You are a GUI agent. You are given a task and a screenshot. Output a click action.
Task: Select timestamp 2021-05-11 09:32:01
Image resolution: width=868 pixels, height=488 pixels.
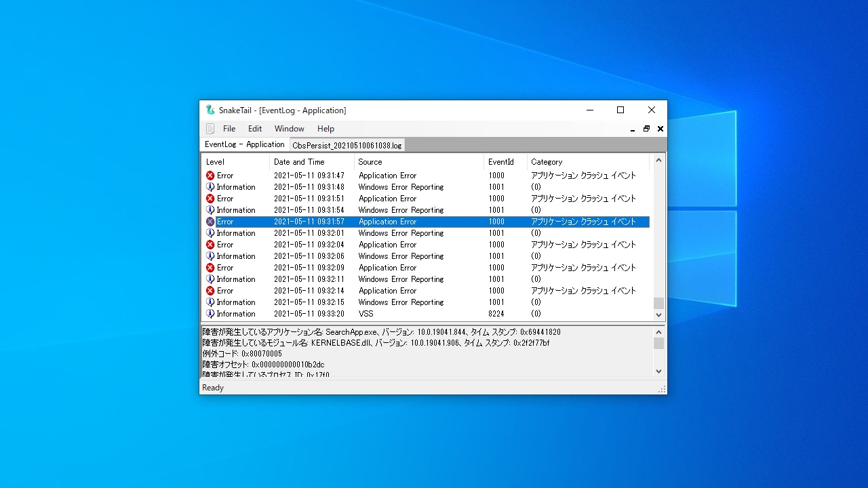point(309,233)
